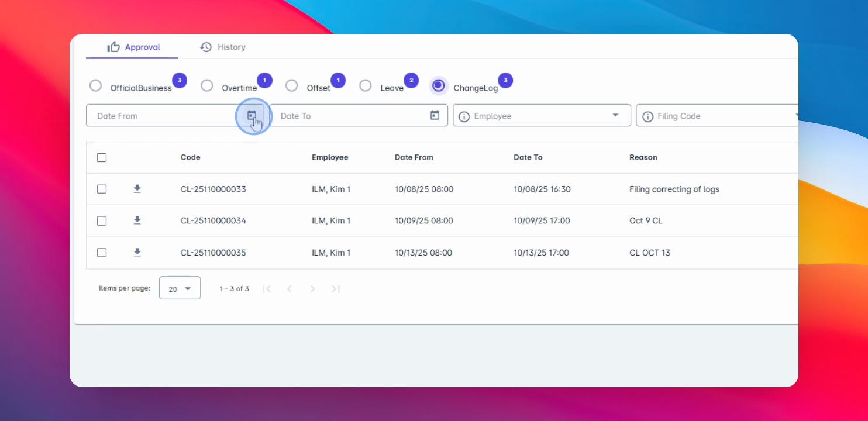Click the Overtime count badge

tap(264, 80)
